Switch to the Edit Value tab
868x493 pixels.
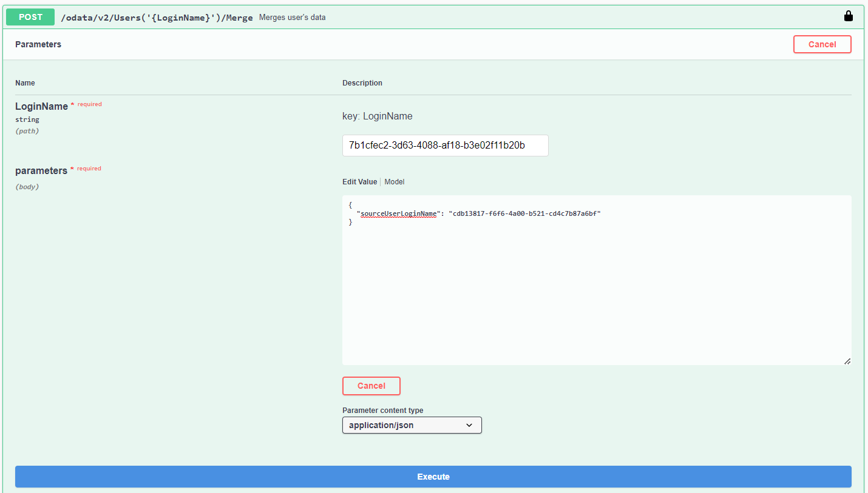click(x=359, y=182)
